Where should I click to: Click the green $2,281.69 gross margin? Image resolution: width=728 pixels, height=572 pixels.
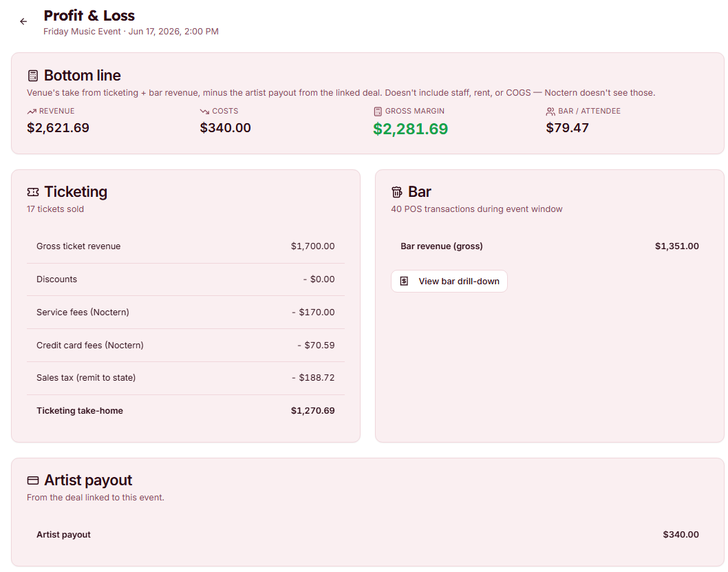(410, 129)
